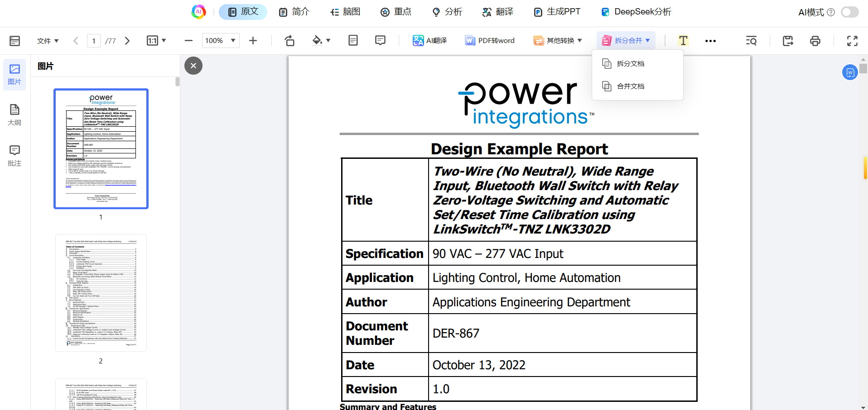Add a comment annotation

380,41
